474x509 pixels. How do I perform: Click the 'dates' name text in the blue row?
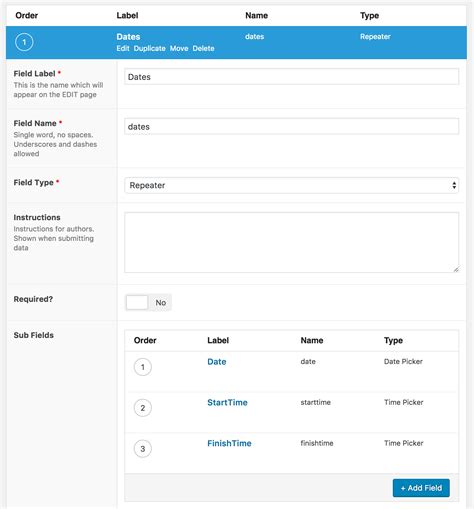point(254,37)
